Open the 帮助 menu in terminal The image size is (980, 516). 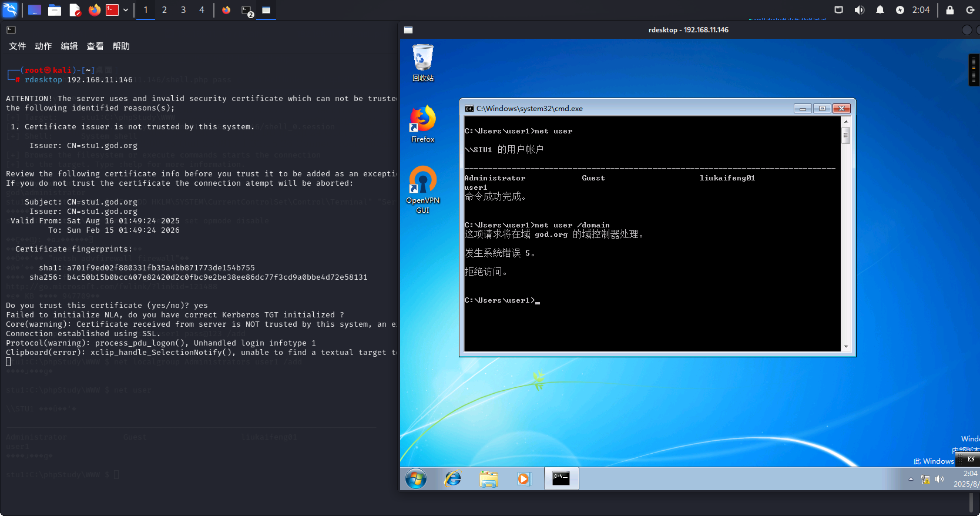(121, 46)
